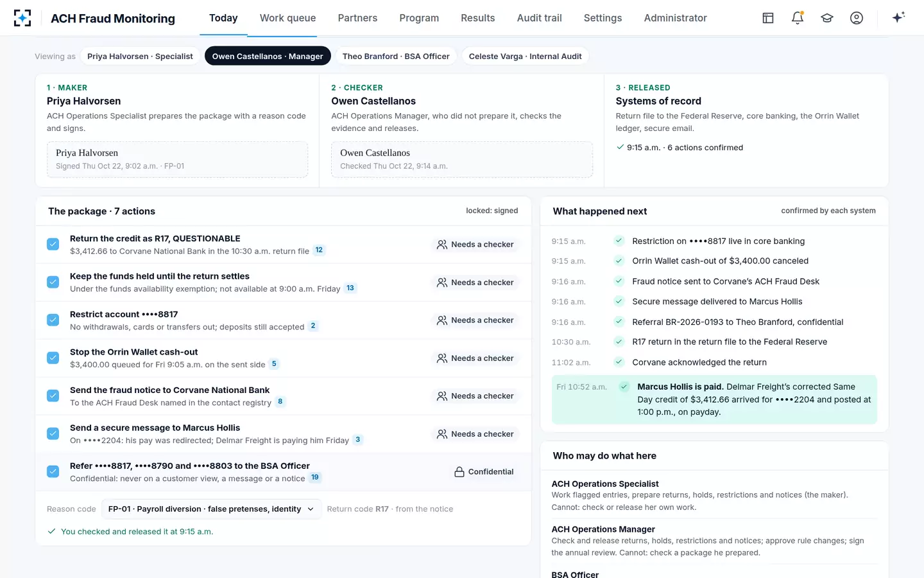Toggle checkbox for Send the fraud notice
This screenshot has width=924, height=578.
(x=53, y=396)
